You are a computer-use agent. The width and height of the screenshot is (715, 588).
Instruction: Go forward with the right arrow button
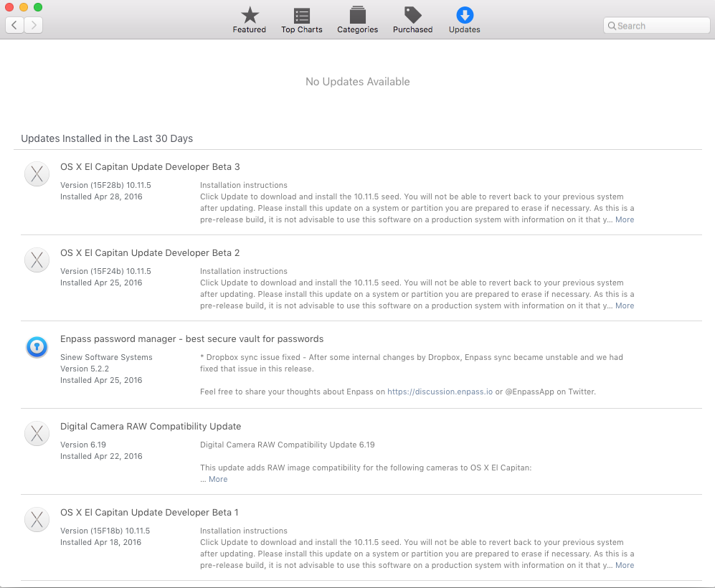pyautogui.click(x=34, y=25)
